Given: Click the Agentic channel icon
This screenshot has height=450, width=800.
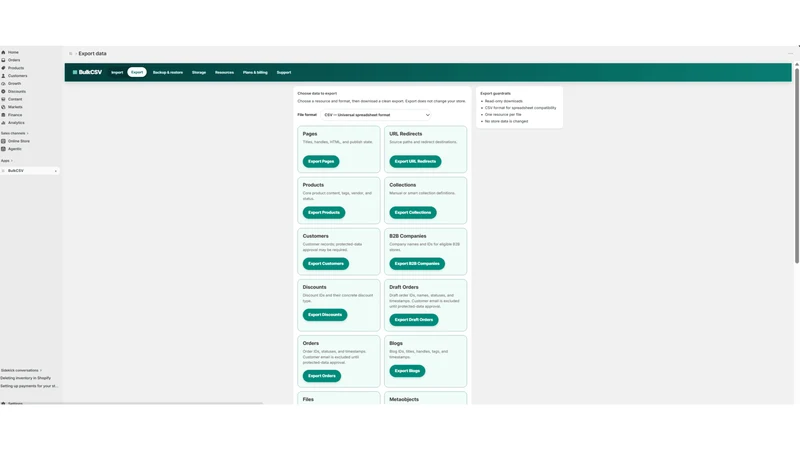Looking at the screenshot, I should (3, 149).
